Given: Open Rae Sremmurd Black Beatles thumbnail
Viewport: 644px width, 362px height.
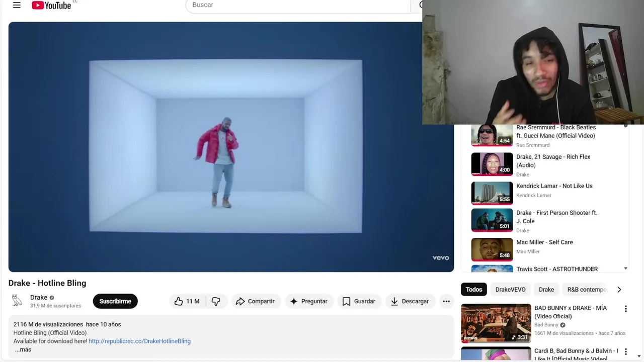Looking at the screenshot, I should pyautogui.click(x=492, y=135).
